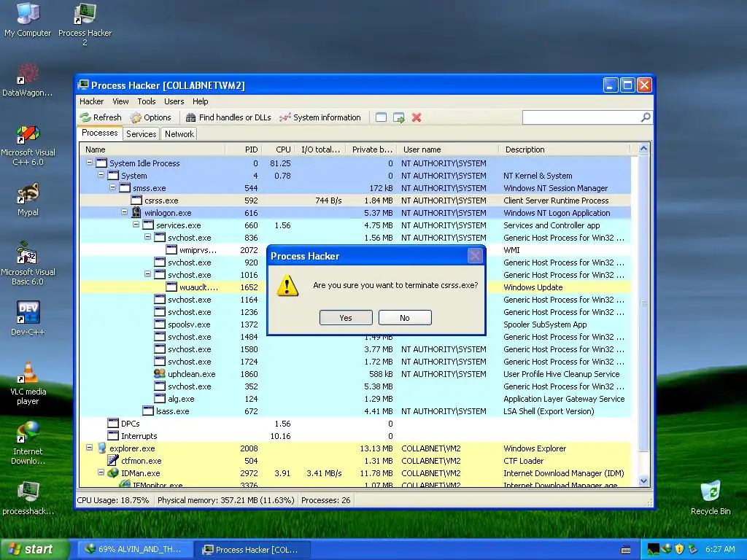This screenshot has width=747, height=560.
Task: Select the csrss.exe process row
Action: (355, 201)
